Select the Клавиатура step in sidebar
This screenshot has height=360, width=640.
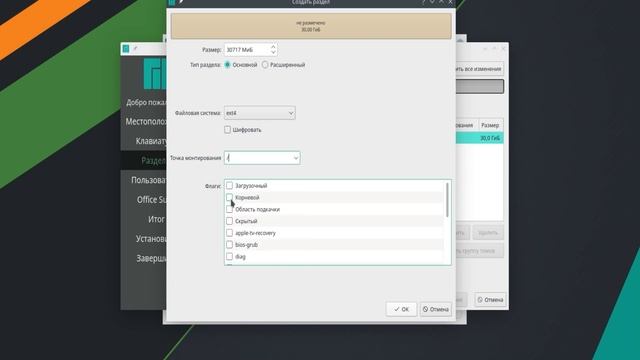(144, 141)
